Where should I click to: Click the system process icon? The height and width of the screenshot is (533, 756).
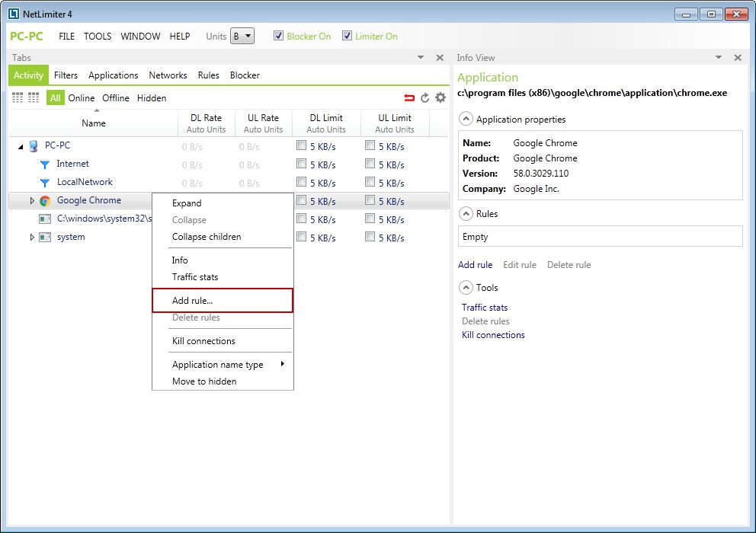coord(45,237)
